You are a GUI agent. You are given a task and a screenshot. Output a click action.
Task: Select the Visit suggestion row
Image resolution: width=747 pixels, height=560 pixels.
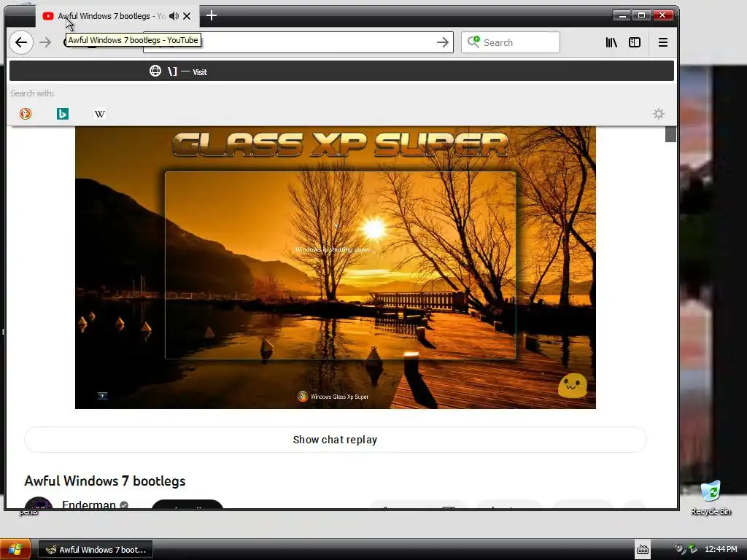coord(341,71)
